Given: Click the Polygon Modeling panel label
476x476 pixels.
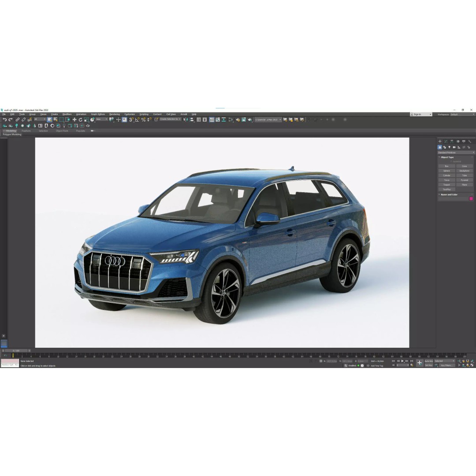Looking at the screenshot, I should click(x=12, y=134).
